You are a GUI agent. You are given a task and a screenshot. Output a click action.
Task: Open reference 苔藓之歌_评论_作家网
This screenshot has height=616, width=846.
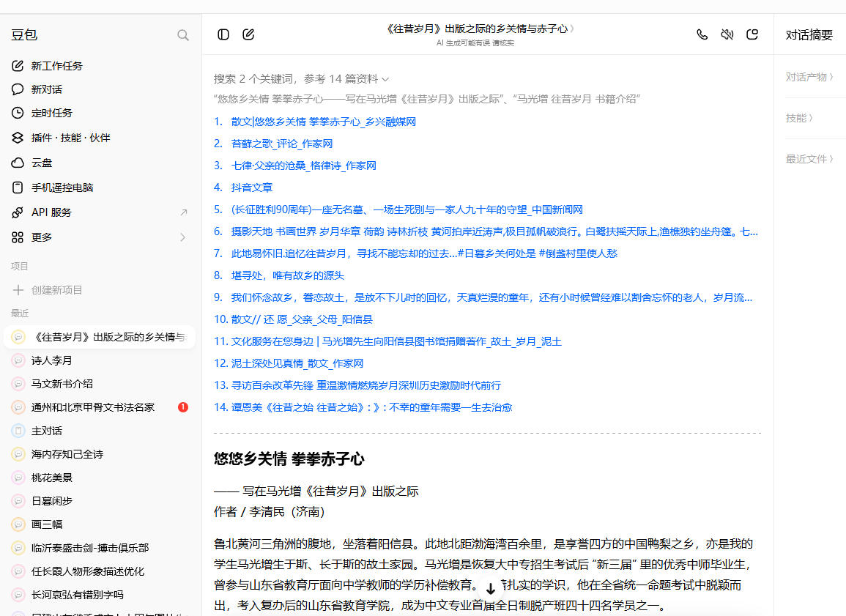(282, 144)
